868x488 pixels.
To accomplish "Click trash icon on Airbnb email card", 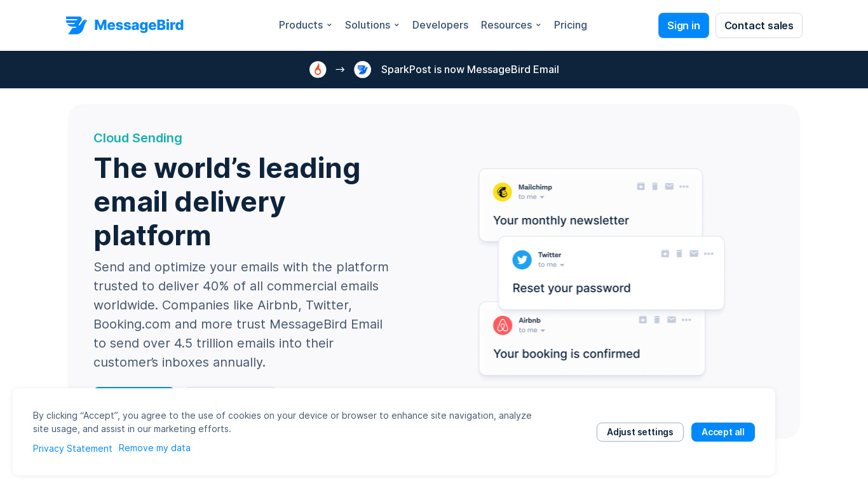I will [657, 320].
